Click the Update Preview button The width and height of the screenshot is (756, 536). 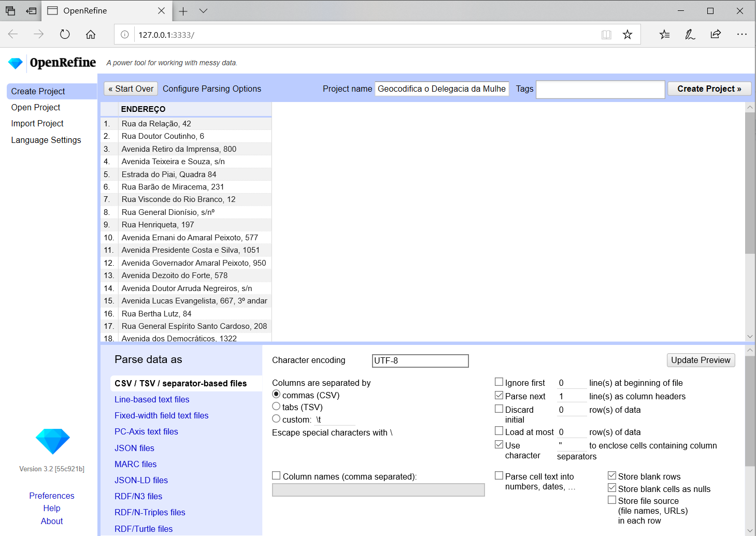pos(701,360)
